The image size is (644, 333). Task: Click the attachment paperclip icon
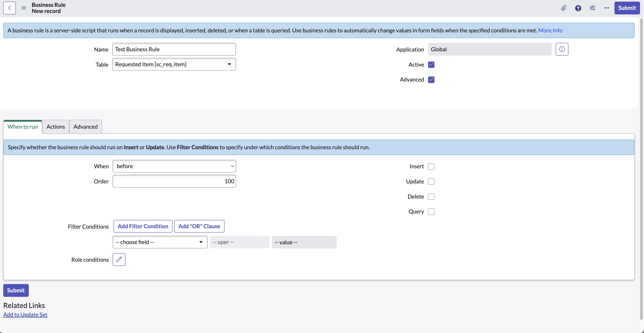click(564, 8)
